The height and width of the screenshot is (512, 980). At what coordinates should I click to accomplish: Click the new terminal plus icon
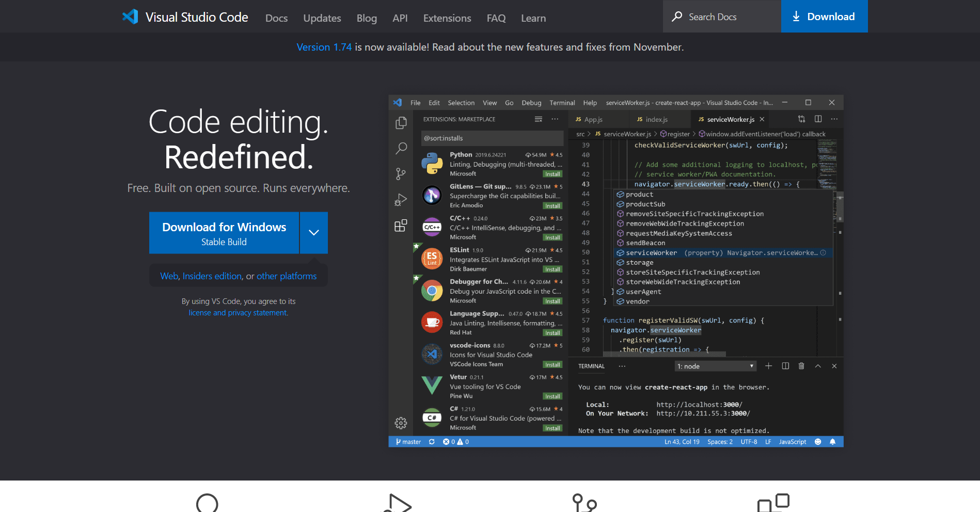pos(768,366)
